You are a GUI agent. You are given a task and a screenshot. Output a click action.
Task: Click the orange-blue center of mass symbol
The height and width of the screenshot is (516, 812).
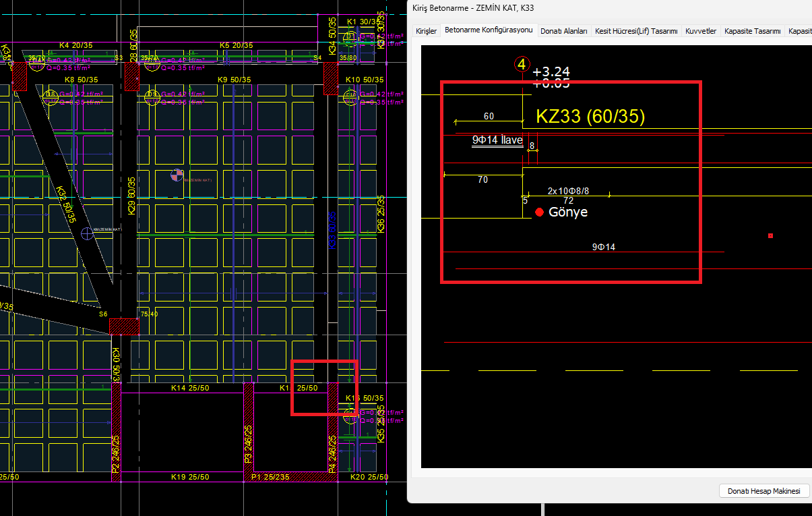tap(177, 175)
